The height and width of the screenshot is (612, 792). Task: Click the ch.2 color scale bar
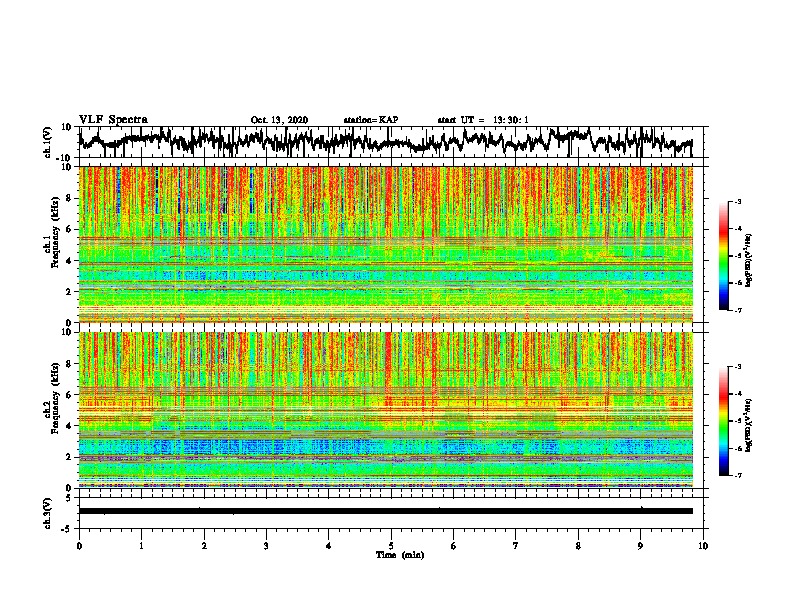724,421
